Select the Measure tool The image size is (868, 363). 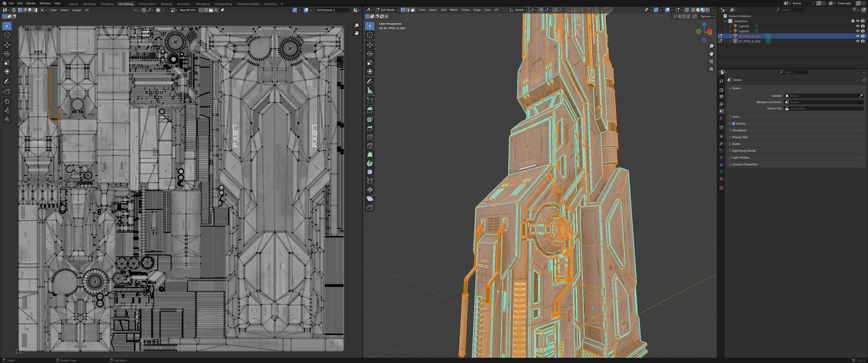pos(370,90)
